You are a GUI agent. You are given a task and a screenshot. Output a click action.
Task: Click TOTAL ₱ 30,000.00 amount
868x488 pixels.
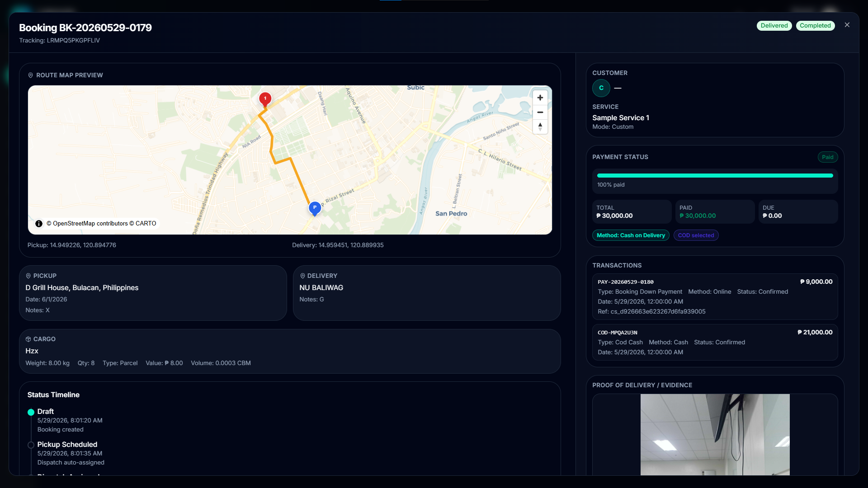pyautogui.click(x=614, y=216)
